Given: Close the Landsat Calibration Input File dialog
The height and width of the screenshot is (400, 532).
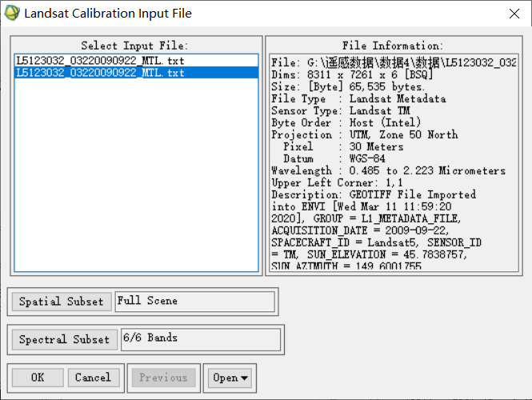Looking at the screenshot, I should click(x=514, y=14).
